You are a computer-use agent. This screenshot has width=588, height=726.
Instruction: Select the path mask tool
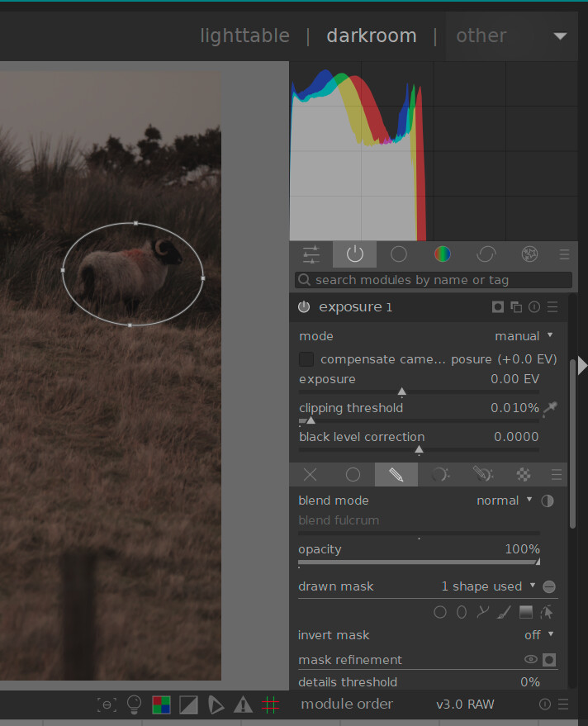(x=483, y=612)
